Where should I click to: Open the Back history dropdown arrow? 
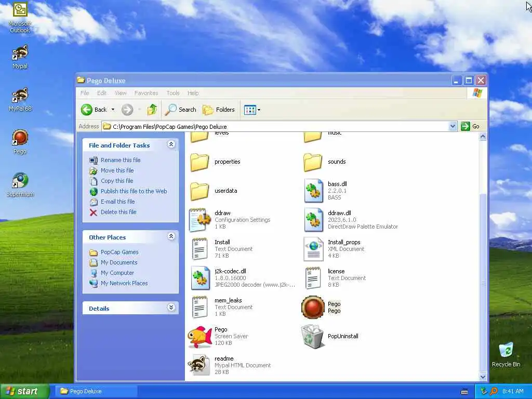(113, 110)
